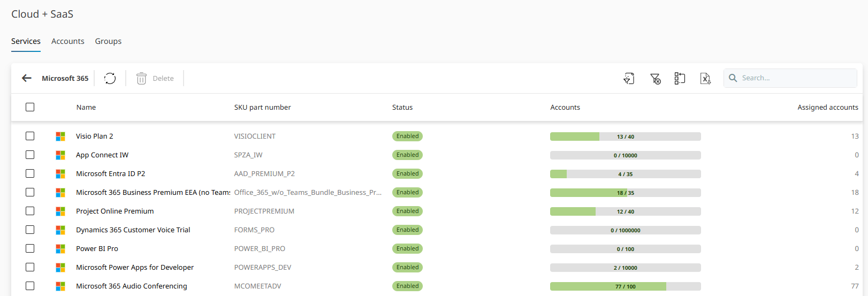Open Microsoft Entra ID P2 name
Screen dimensions: 868x296
point(111,173)
